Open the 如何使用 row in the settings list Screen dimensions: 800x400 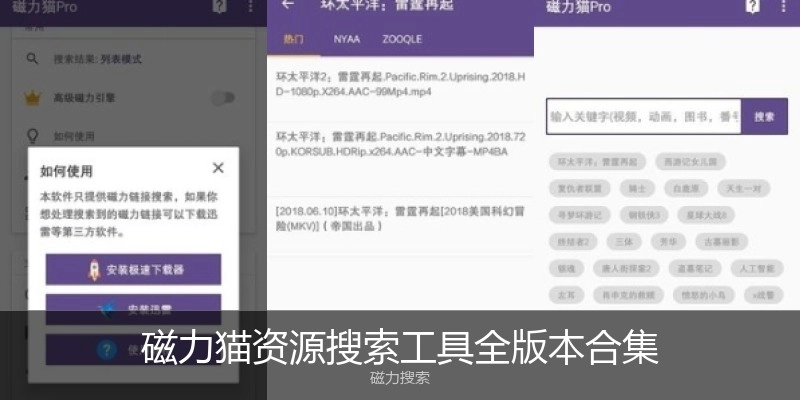pos(133,136)
